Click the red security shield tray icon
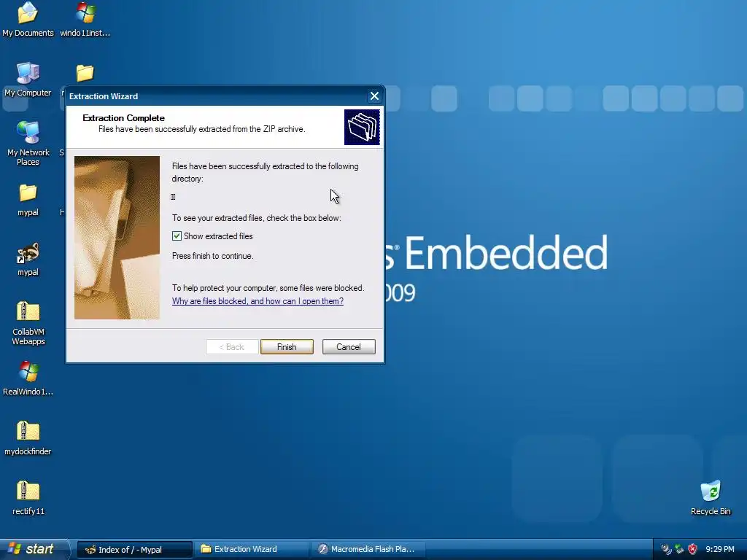Image resolution: width=747 pixels, height=560 pixels. (693, 549)
